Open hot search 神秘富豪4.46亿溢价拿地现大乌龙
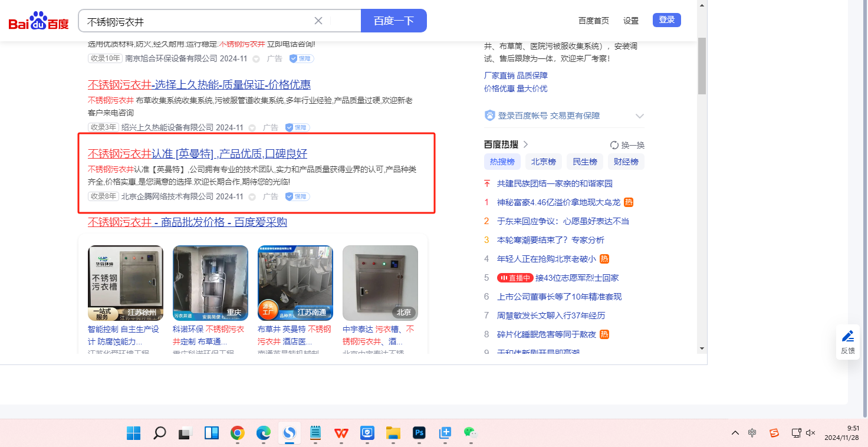The width and height of the screenshot is (868, 447). [x=559, y=202]
